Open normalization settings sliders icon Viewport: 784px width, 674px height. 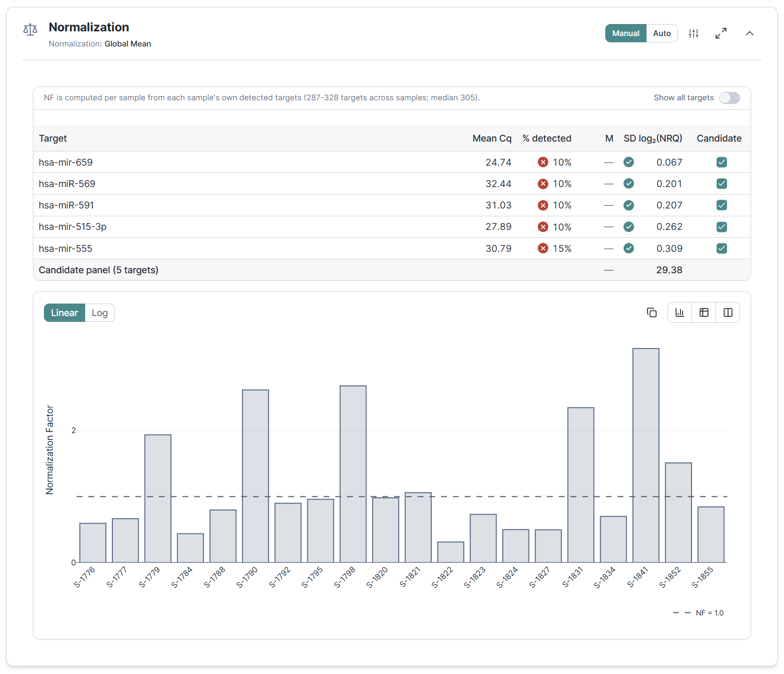pyautogui.click(x=694, y=33)
